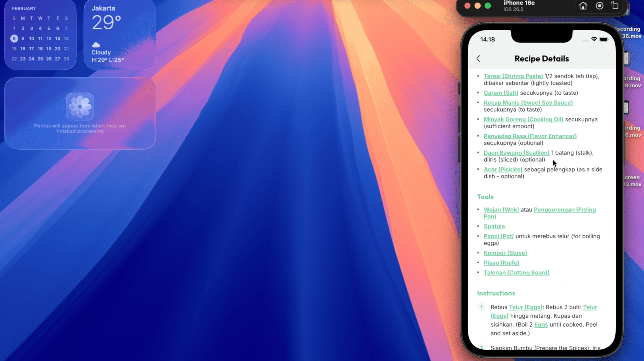Click the Jakarta temperature 29° reading
Screen dimensions: 644x361
tap(107, 23)
